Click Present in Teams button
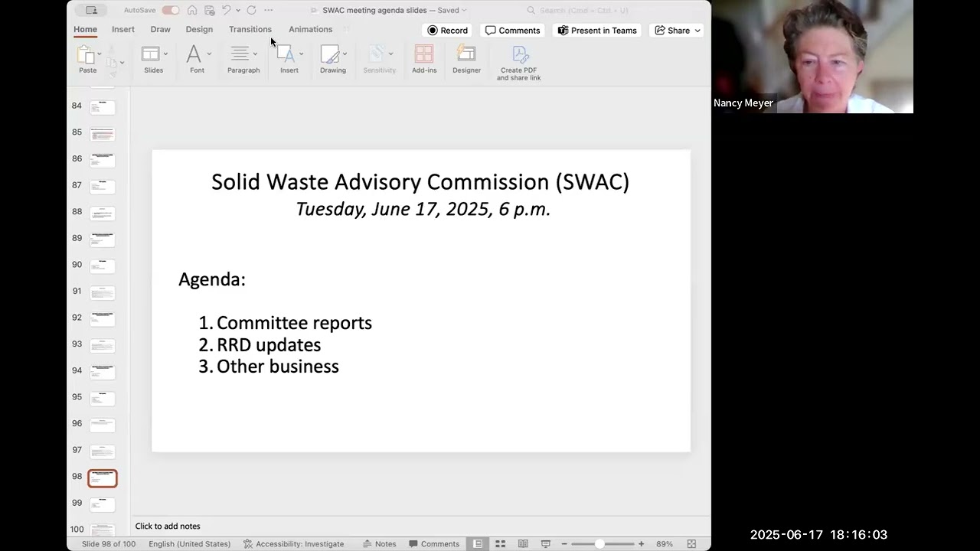This screenshot has height=551, width=980. click(597, 31)
